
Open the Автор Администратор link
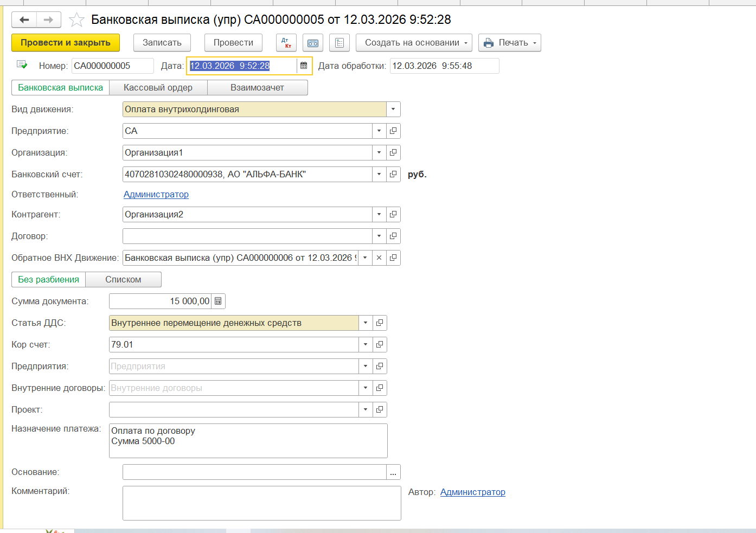473,492
